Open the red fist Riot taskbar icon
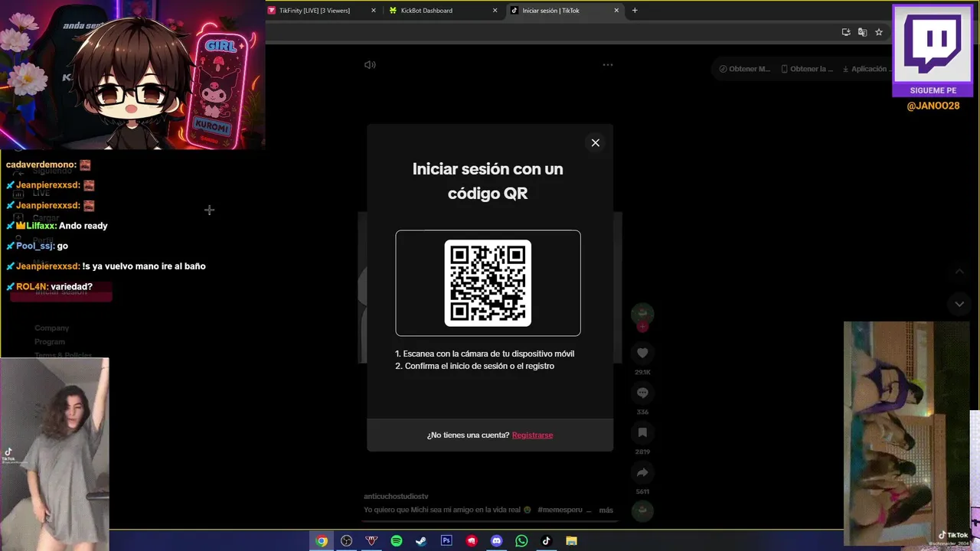 tap(472, 541)
